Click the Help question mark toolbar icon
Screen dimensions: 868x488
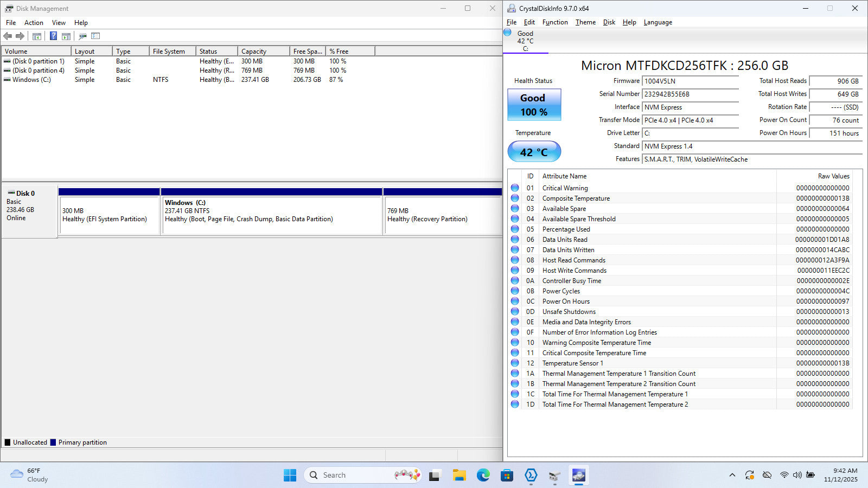click(x=53, y=36)
